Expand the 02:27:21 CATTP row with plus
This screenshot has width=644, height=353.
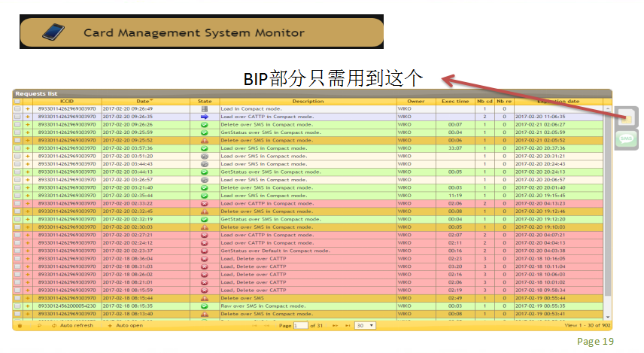(x=28, y=235)
